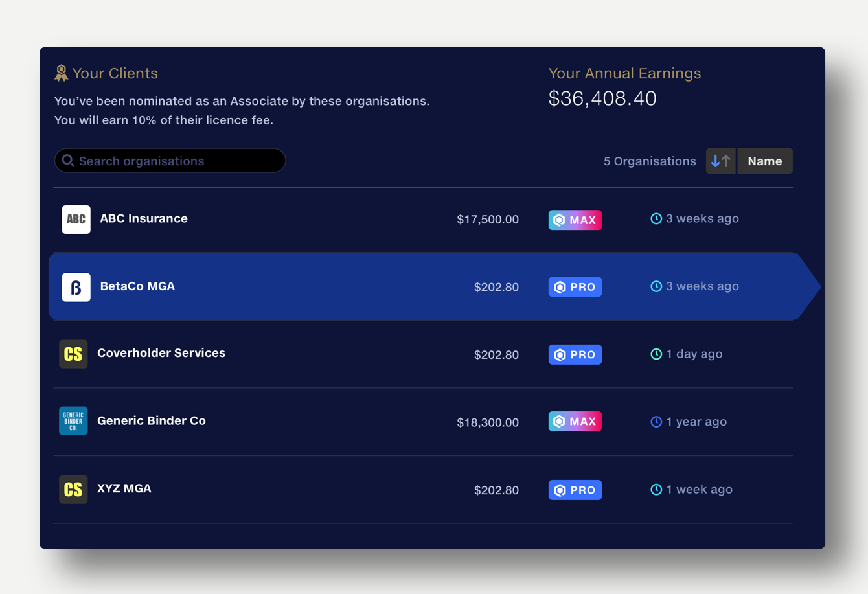Screen dimensions: 868x594
Task: Click the XYZ MGA logo icon
Action: coord(73,490)
